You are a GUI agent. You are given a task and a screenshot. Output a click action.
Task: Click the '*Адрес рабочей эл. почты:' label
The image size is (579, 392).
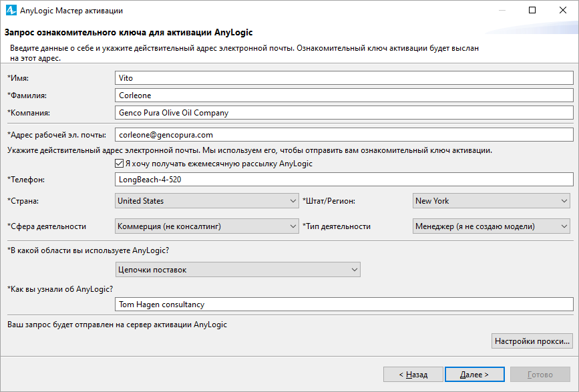[x=57, y=135]
